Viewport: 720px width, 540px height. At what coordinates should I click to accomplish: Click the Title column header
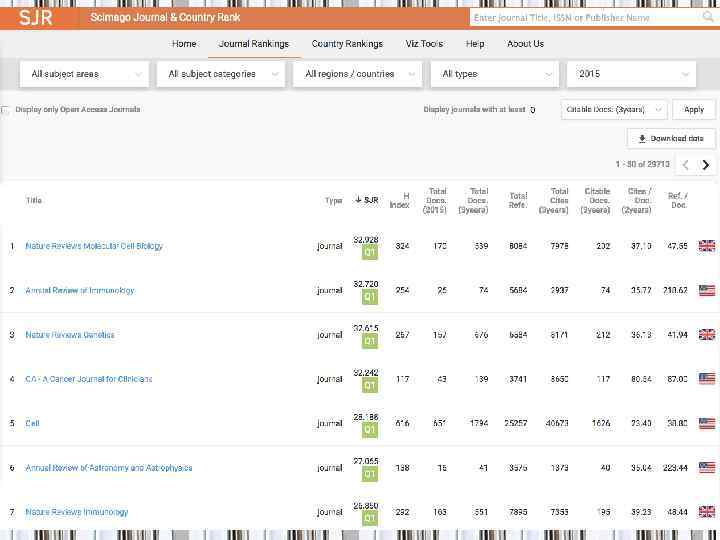tap(34, 200)
